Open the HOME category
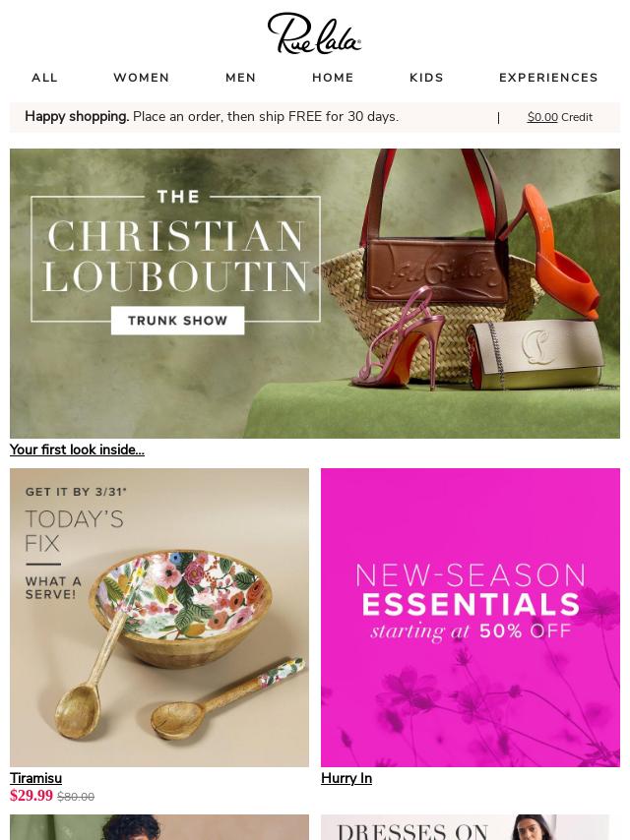 (x=333, y=78)
